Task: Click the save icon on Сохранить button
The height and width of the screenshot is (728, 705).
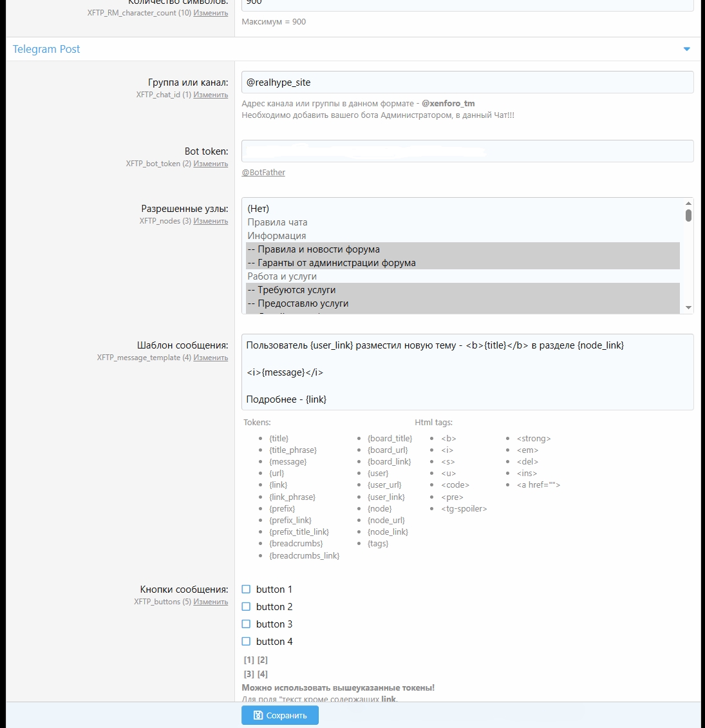Action: point(258,715)
